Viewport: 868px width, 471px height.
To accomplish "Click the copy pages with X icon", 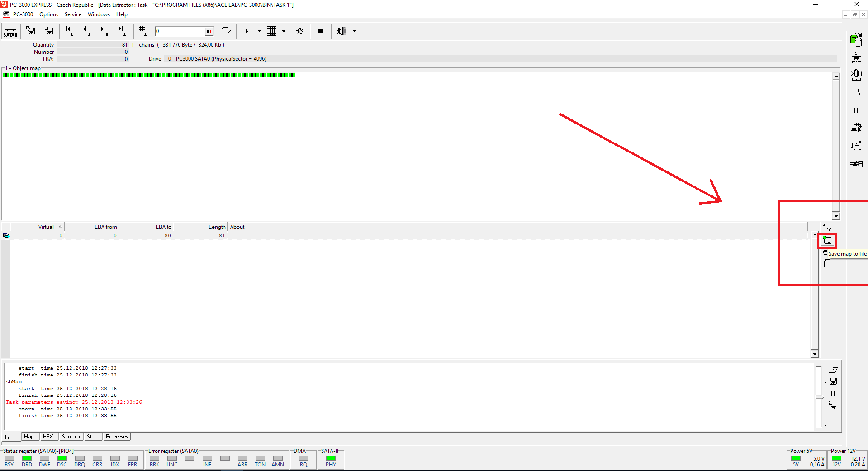I will [856, 146].
